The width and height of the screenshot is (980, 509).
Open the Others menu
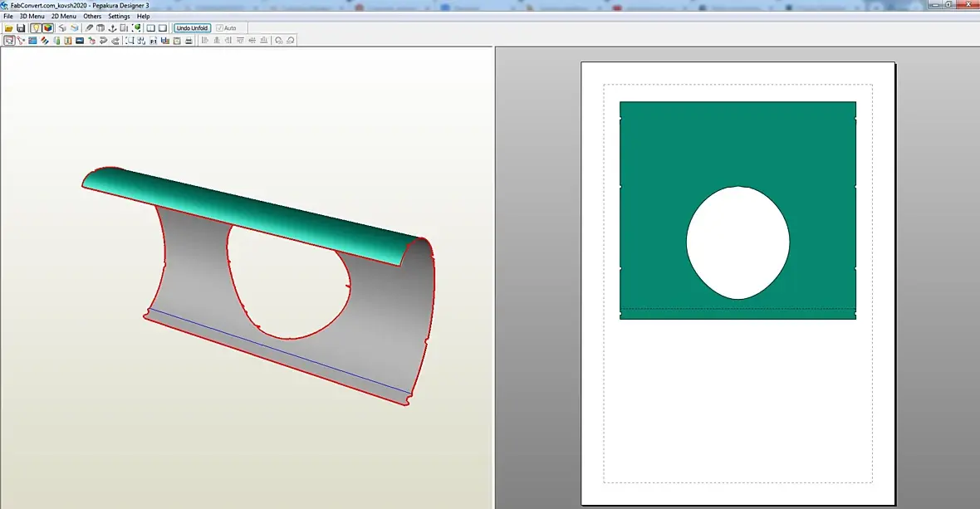pyautogui.click(x=92, y=17)
